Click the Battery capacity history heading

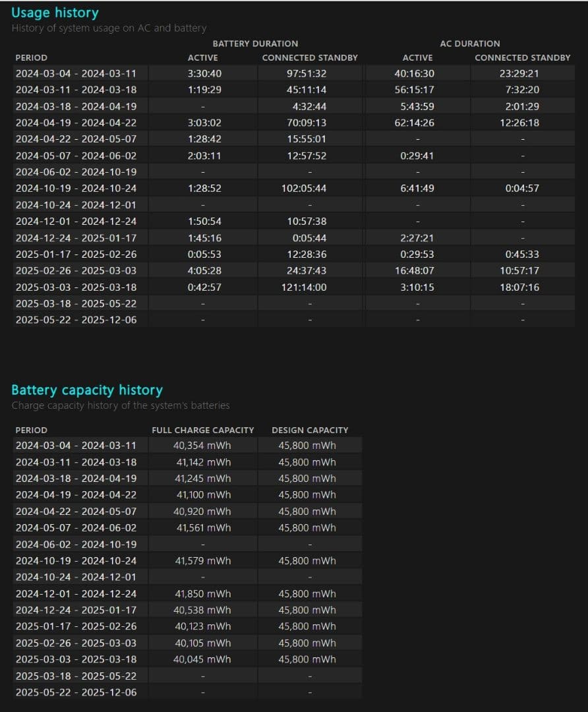click(x=86, y=390)
